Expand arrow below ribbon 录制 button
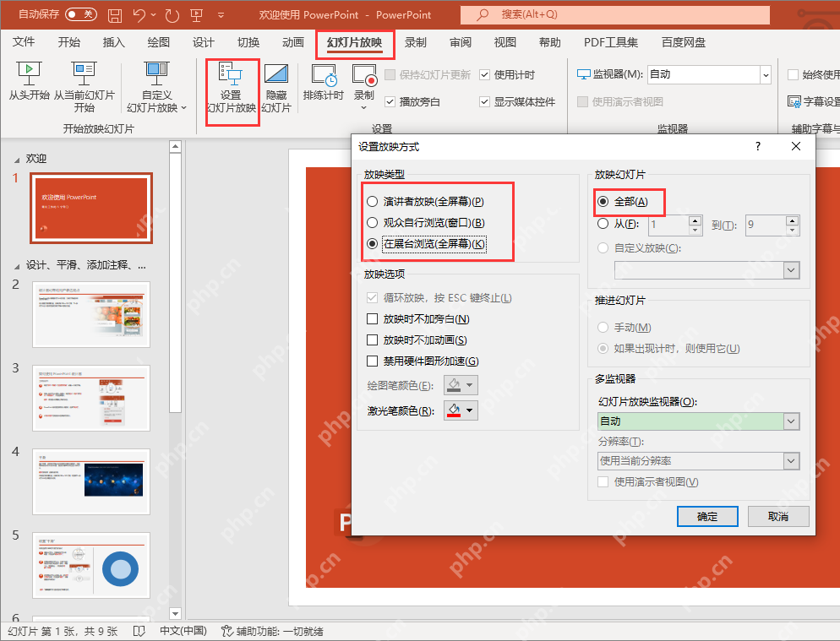This screenshot has height=641, width=840. pyautogui.click(x=363, y=107)
